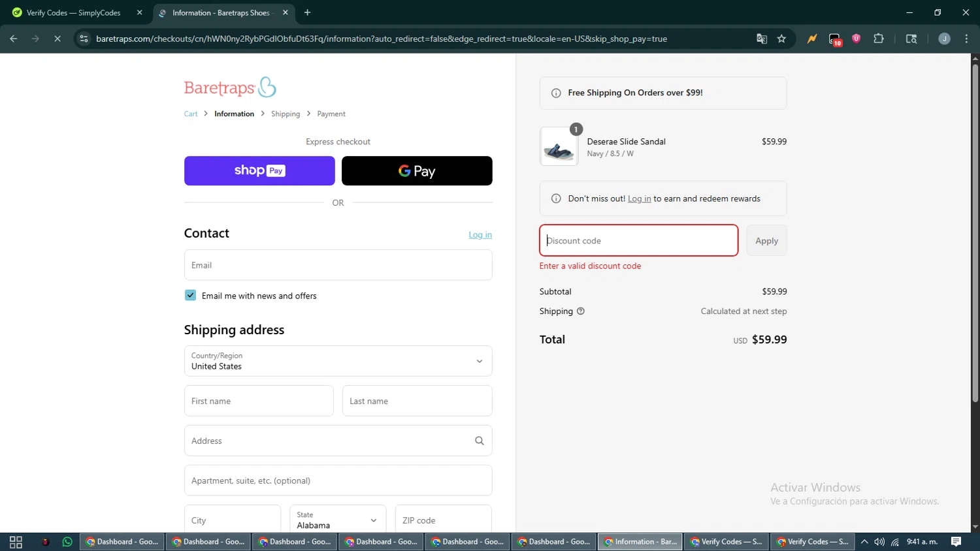This screenshot has width=980, height=551.
Task: Open the volume control in tray
Action: [x=879, y=542]
